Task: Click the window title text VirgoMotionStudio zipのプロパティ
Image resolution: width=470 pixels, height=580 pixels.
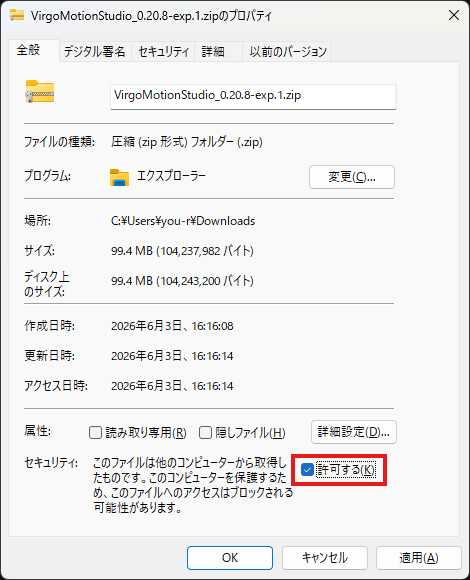Action: [x=151, y=16]
